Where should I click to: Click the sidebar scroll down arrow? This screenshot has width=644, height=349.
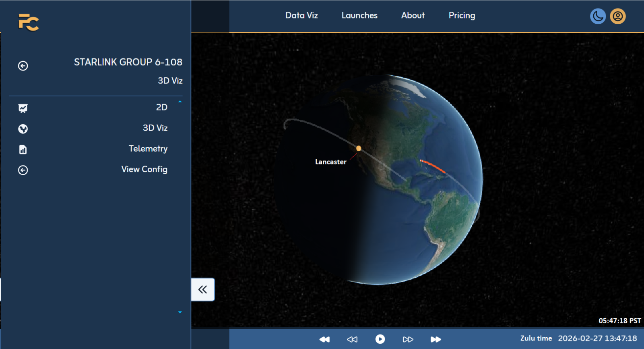(x=180, y=312)
